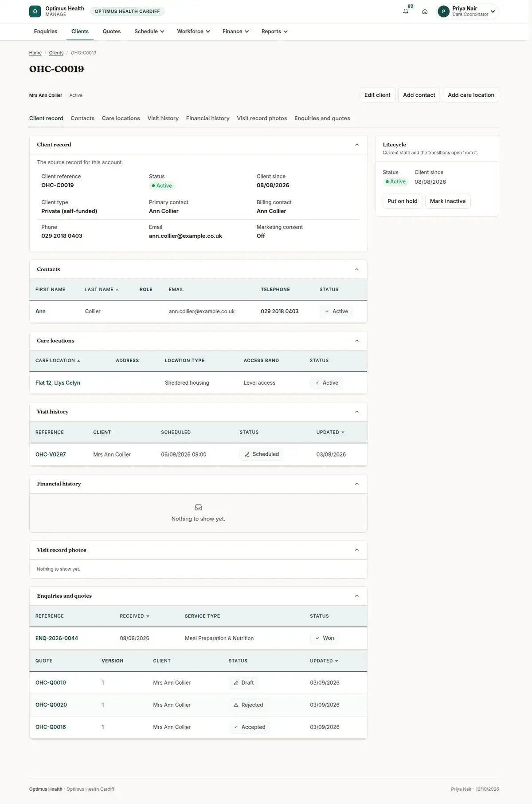
Task: Collapse the Client record panel
Action: [357, 145]
